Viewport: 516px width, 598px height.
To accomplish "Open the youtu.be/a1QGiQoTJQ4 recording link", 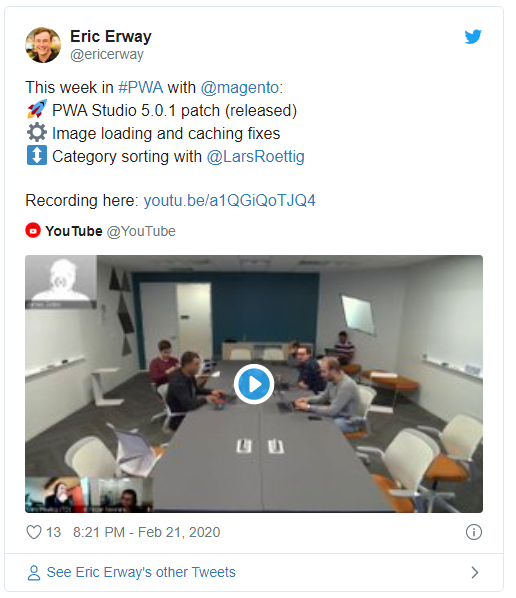I will pos(229,201).
